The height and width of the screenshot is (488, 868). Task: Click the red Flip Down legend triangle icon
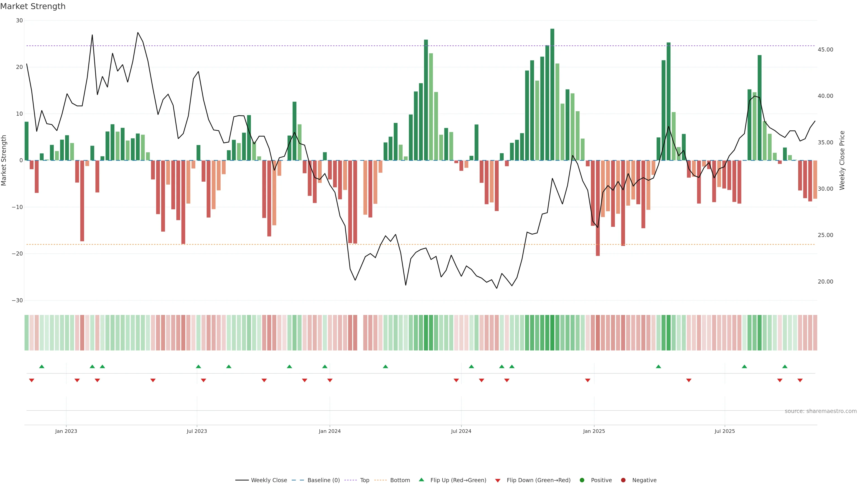[x=498, y=480]
